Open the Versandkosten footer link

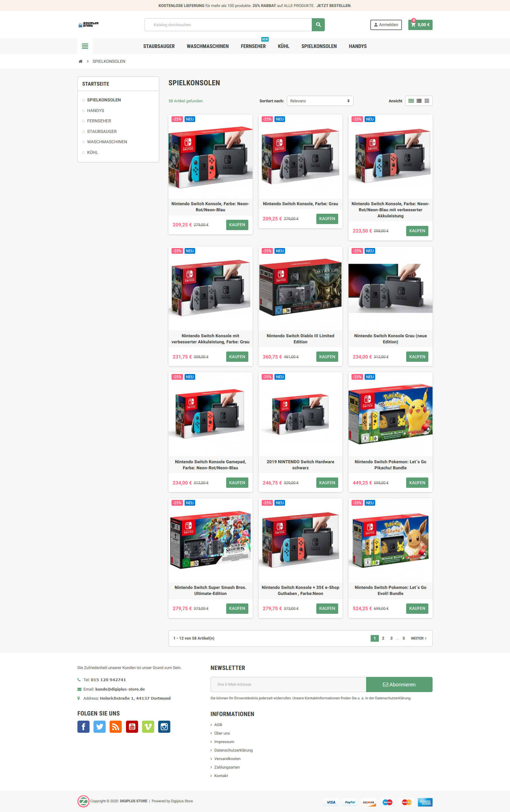tap(227, 759)
